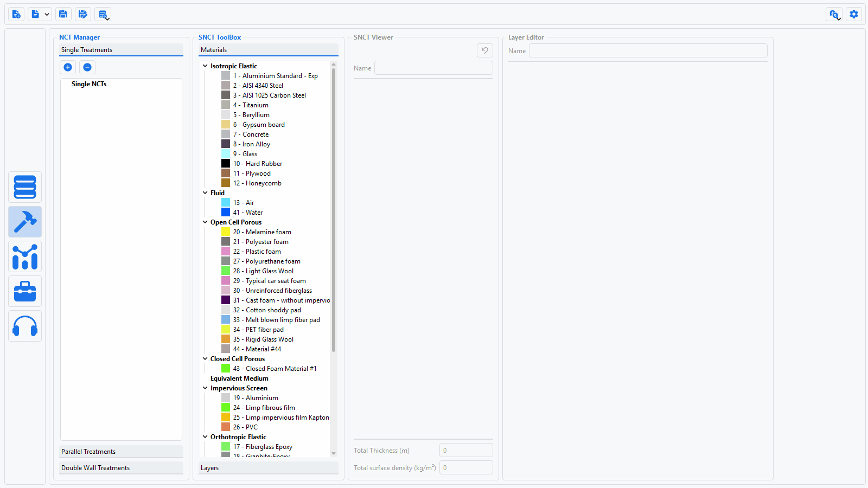This screenshot has width=868, height=488.
Task: Click the Melamine foam yellow swatch
Action: [226, 232]
